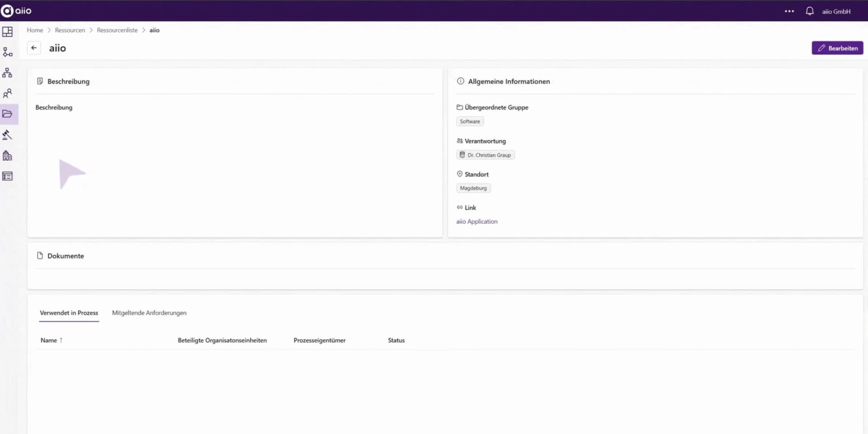Click the Dokumente file icon

(x=40, y=256)
